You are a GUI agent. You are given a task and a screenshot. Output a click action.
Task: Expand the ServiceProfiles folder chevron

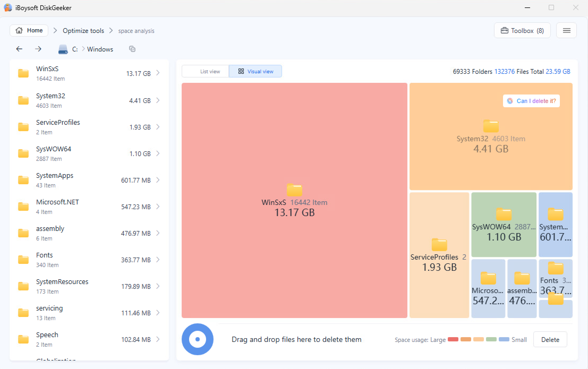coord(158,127)
